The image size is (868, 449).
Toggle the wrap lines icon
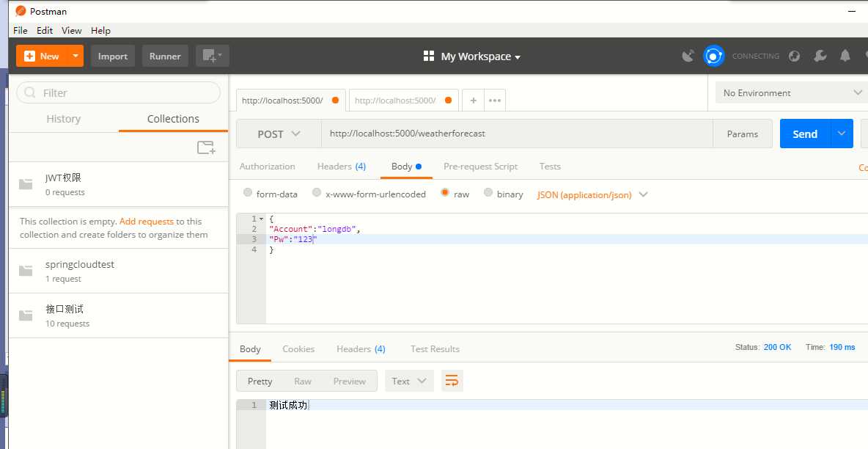[x=452, y=381]
